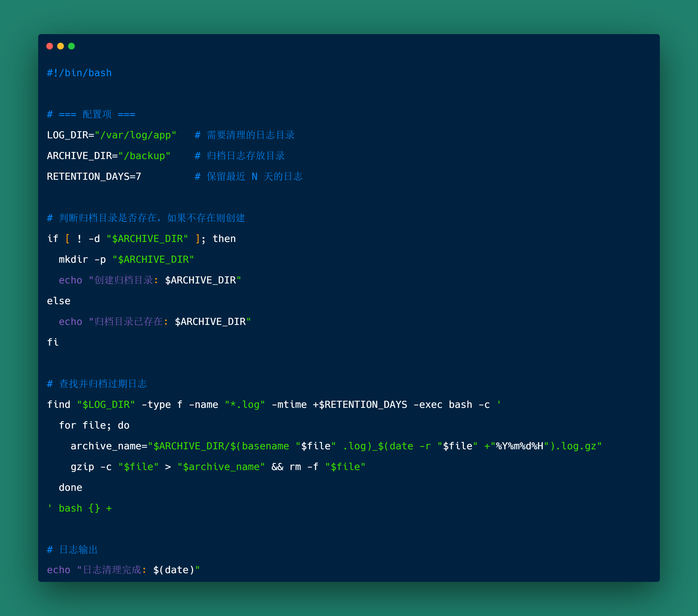This screenshot has height=616, width=698.
Task: Click the 'for file; do' line
Action: (x=94, y=425)
